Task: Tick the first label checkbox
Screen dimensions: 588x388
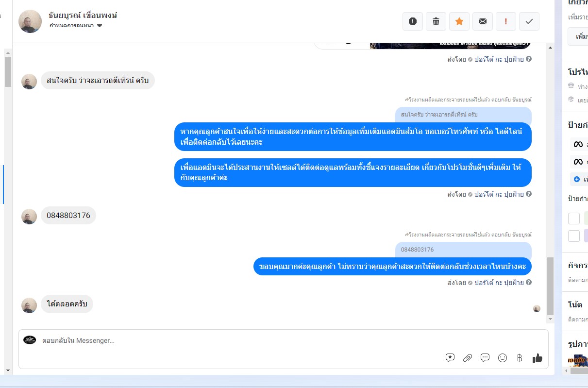Action: [x=574, y=219]
